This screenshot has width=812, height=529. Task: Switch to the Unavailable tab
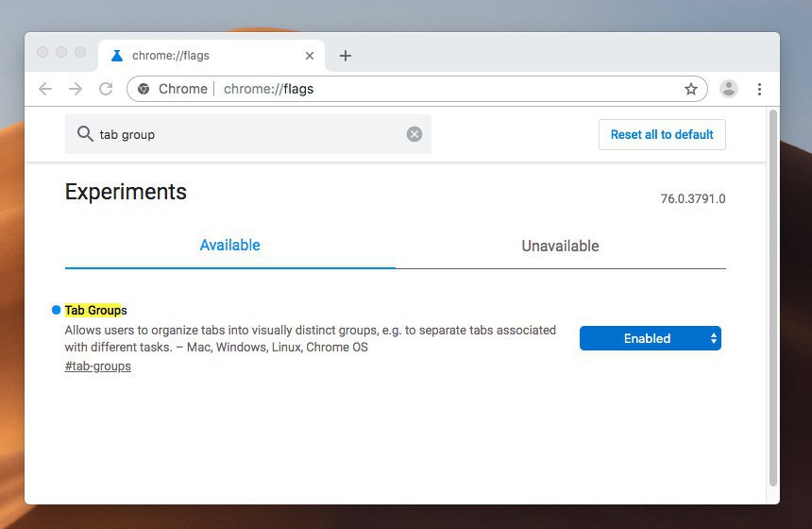click(x=560, y=246)
